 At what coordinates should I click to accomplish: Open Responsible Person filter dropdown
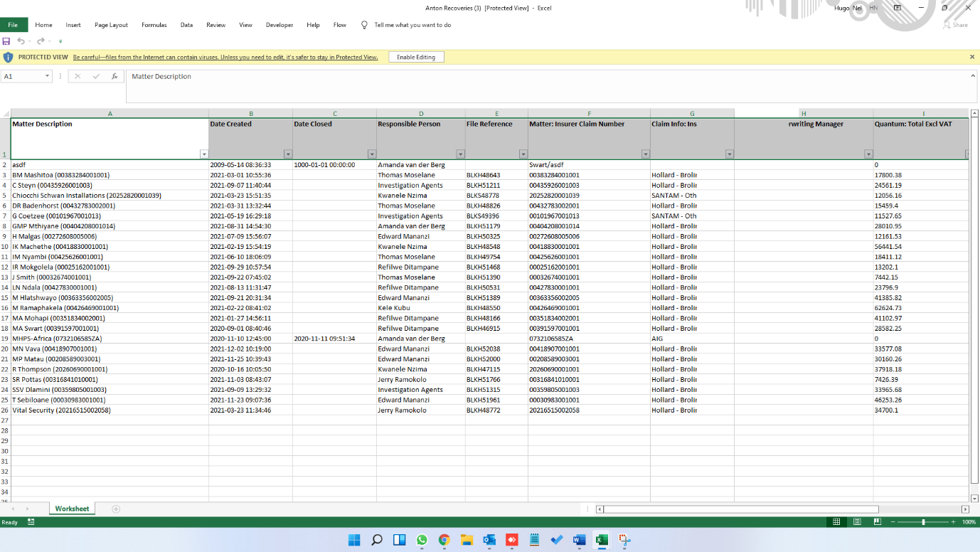460,154
